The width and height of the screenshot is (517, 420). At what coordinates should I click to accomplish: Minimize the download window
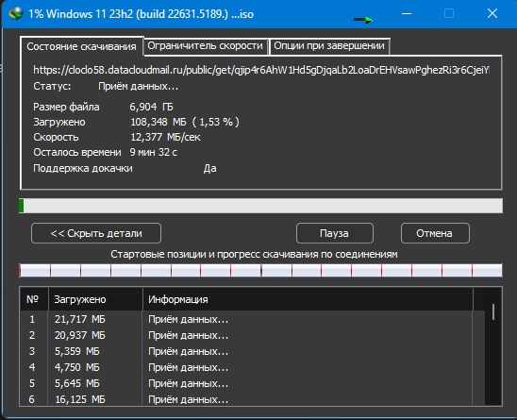(x=407, y=13)
